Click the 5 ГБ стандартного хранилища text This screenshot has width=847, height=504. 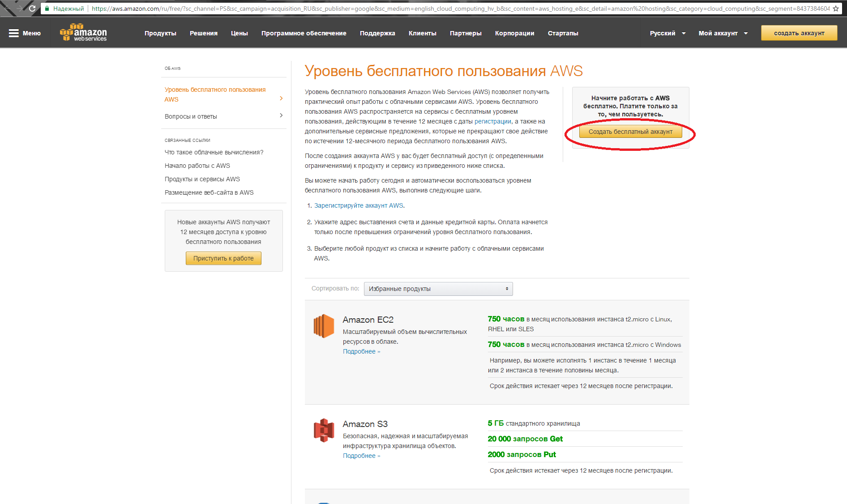point(534,423)
